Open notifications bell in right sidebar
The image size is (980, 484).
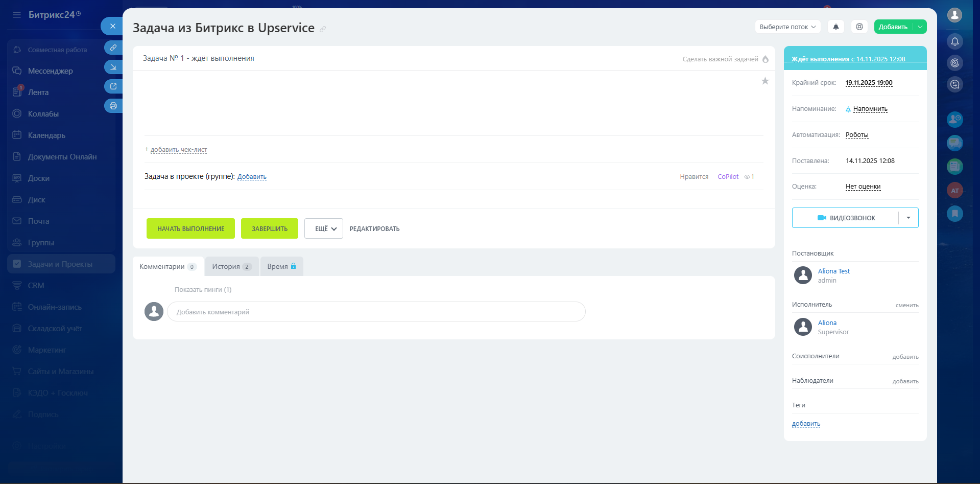point(954,41)
